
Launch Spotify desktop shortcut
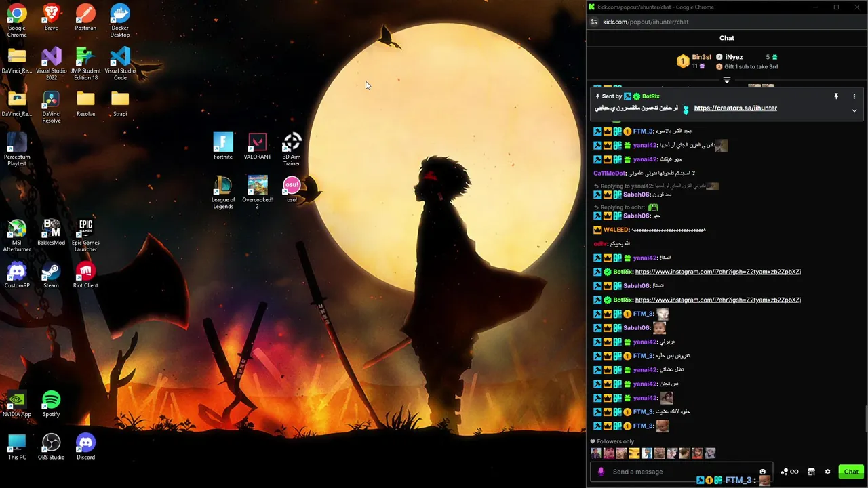click(51, 404)
